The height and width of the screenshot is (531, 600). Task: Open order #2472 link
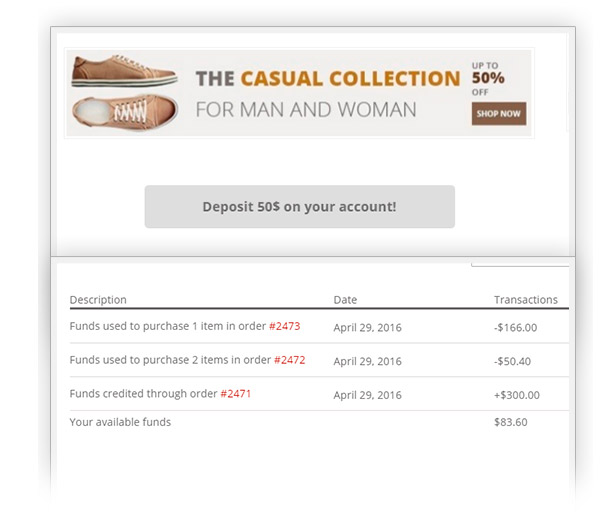(289, 360)
